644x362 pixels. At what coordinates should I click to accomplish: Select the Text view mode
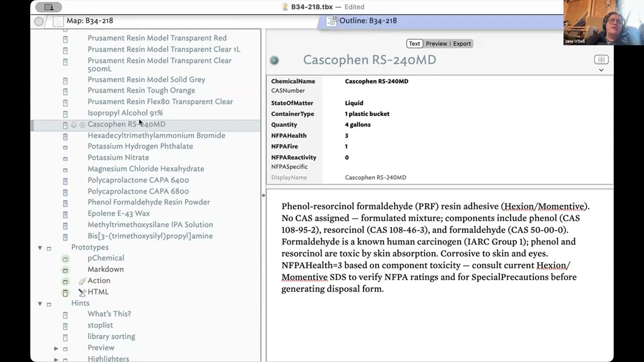(414, 44)
